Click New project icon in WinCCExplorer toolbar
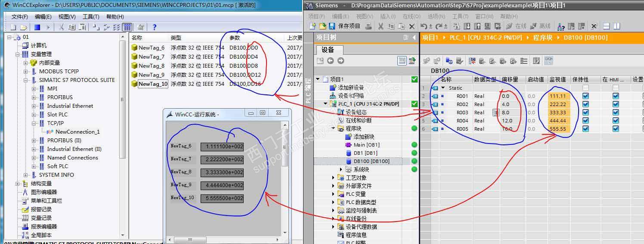Image resolution: width=644 pixels, height=244 pixels. [x=13, y=27]
